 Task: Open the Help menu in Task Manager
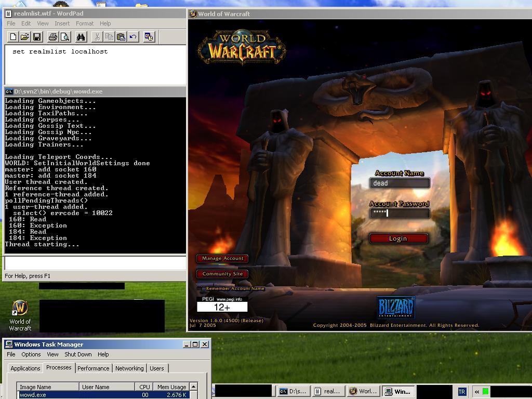tap(103, 354)
